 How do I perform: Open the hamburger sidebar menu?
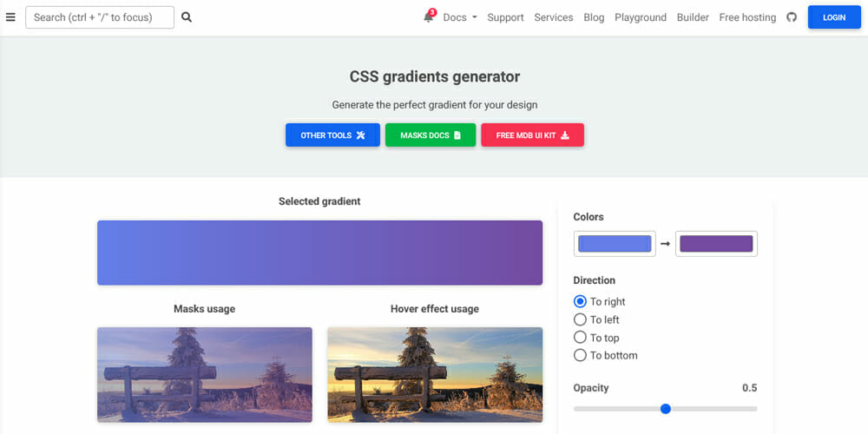click(10, 17)
